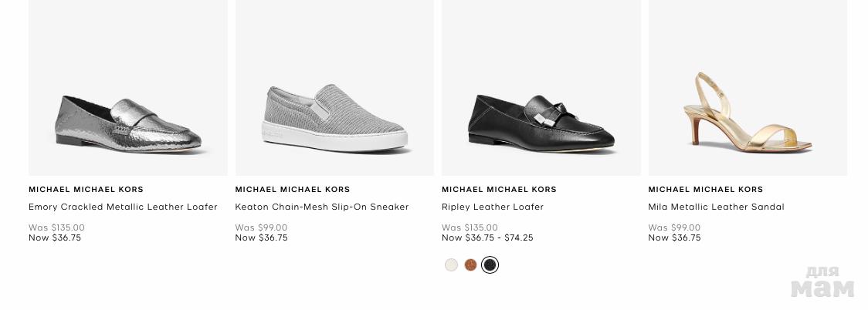This screenshot has height=310, width=868.
Task: Click the brand name above Emory loafer
Action: (x=86, y=189)
